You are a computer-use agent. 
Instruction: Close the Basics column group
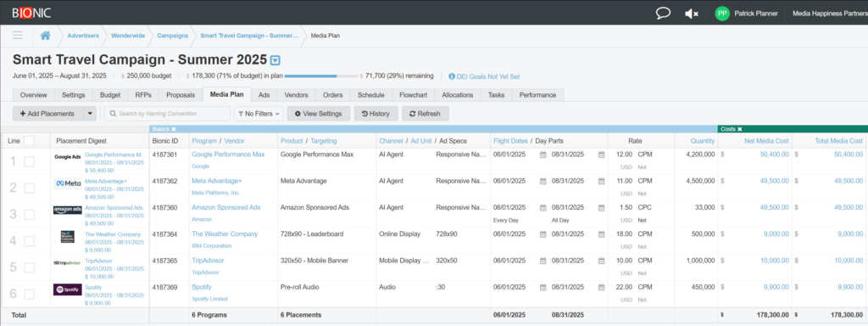click(173, 129)
